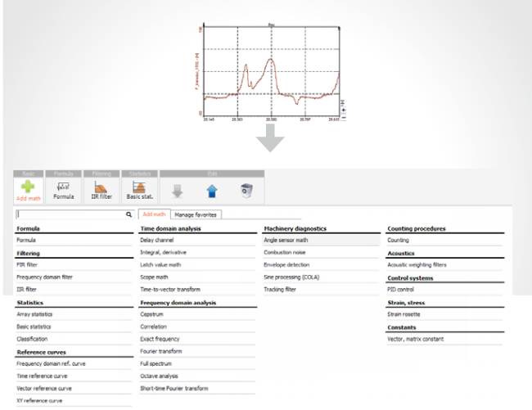Add Frequency domain ref. curve
The width and height of the screenshot is (532, 410).
[x=74, y=363]
